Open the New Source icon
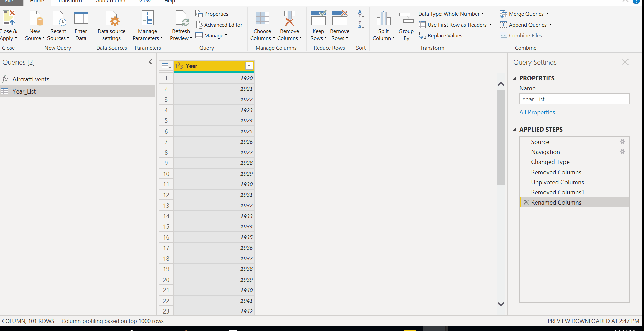Viewport: 644px width, 331px height. [35, 18]
